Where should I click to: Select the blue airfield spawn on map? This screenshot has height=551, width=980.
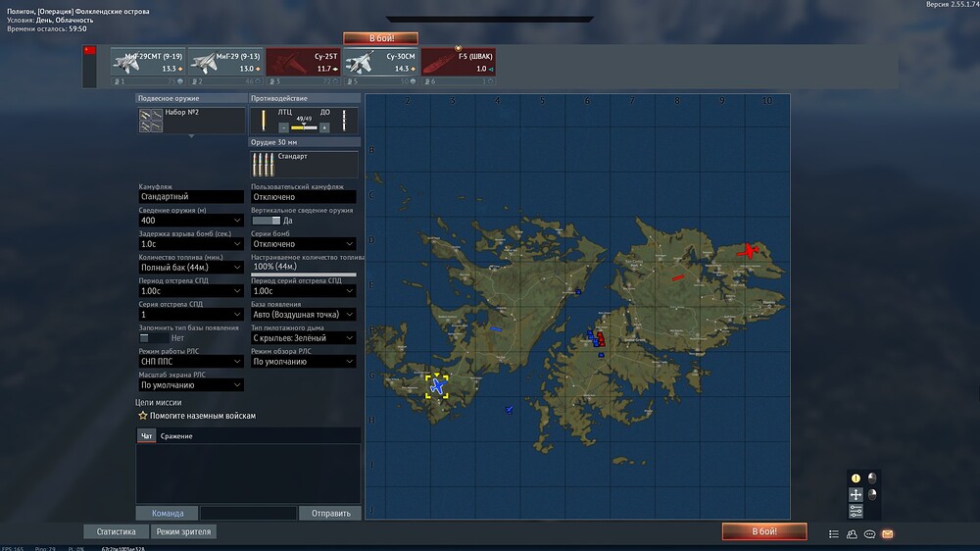tap(437, 386)
